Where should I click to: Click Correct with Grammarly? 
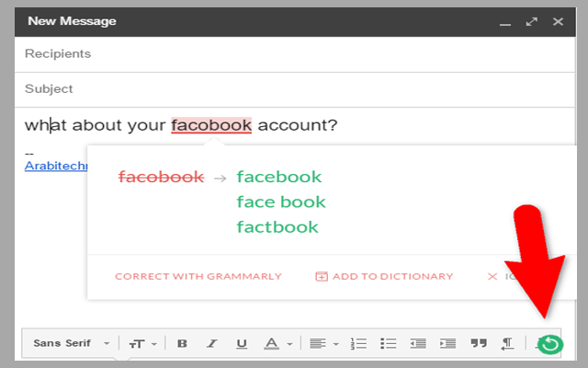(198, 276)
